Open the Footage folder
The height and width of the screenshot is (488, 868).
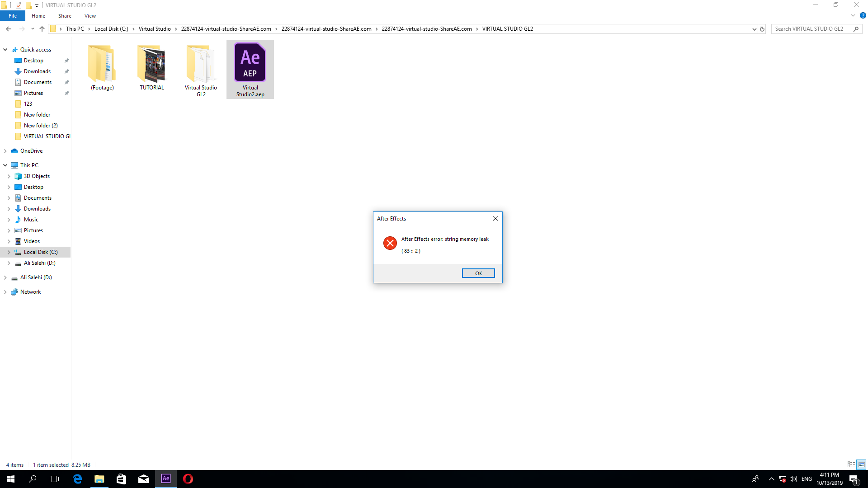pyautogui.click(x=102, y=64)
